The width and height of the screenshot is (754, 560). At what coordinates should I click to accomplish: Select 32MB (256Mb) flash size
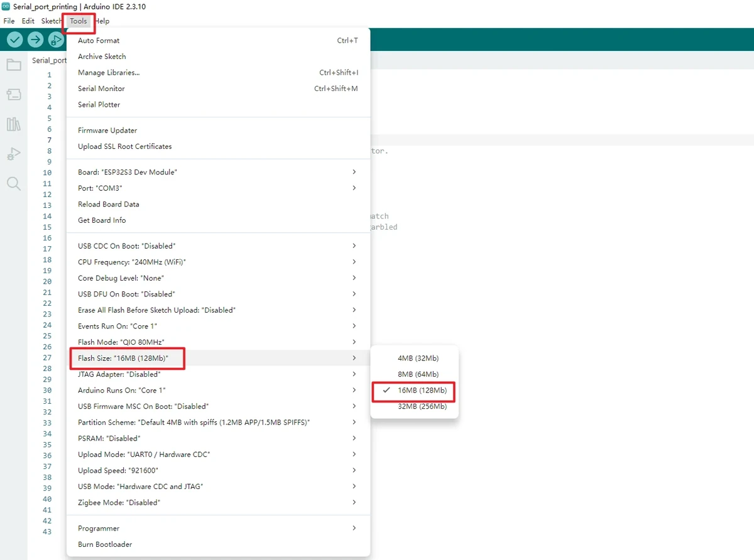coord(415,406)
